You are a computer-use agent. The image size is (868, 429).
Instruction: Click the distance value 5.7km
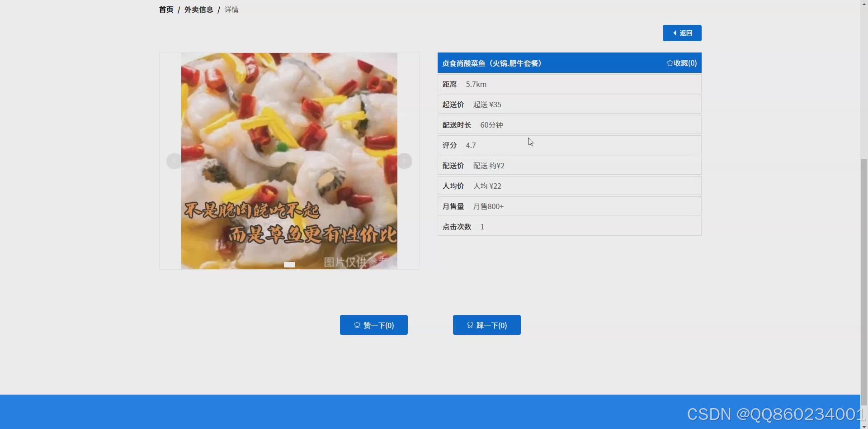click(x=476, y=84)
